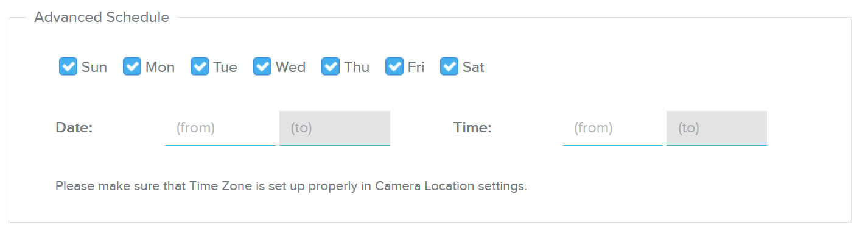
Task: Click the 'Date:' label
Action: [74, 128]
